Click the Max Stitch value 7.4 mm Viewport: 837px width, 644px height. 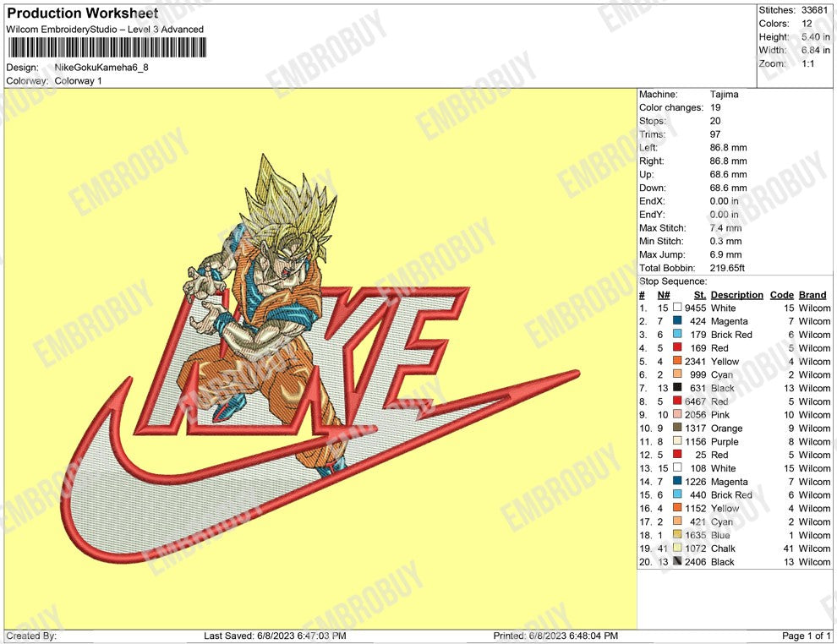pyautogui.click(x=725, y=228)
